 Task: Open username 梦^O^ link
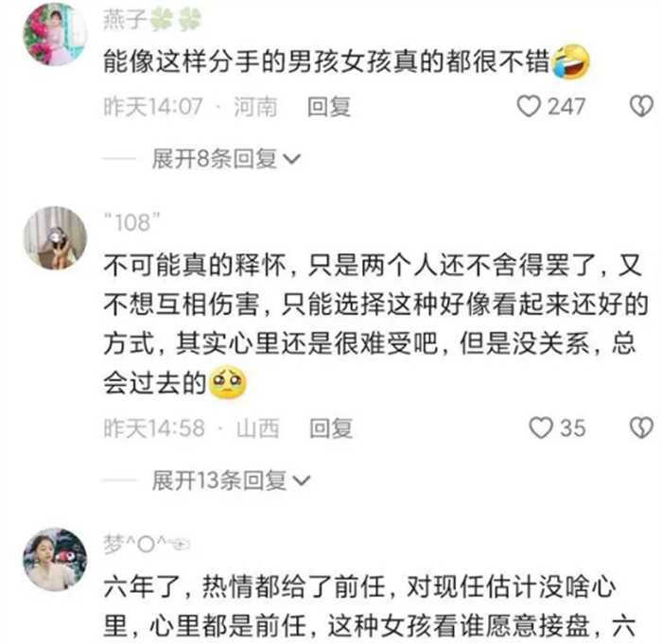[147, 544]
